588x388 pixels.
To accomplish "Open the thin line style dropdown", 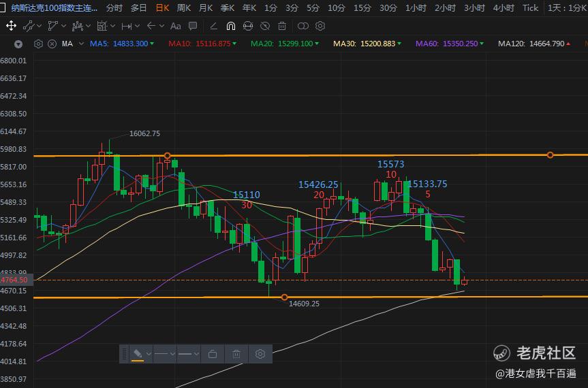I will point(165,353).
